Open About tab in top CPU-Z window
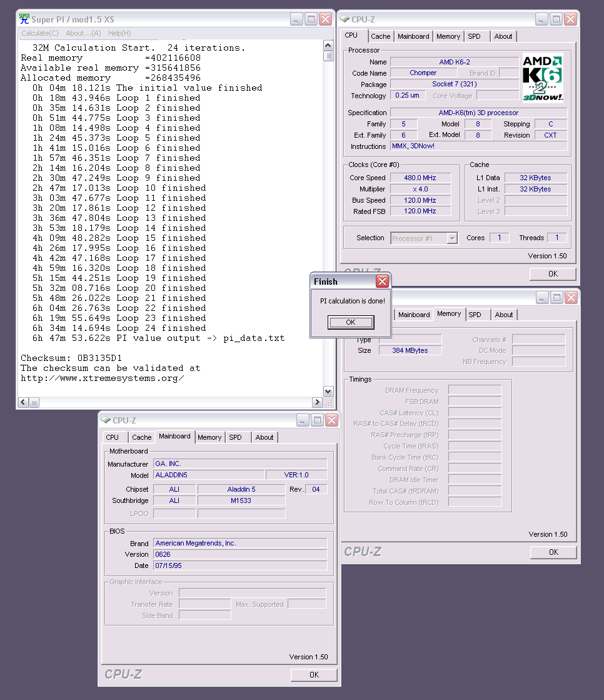The image size is (604, 700). (503, 36)
